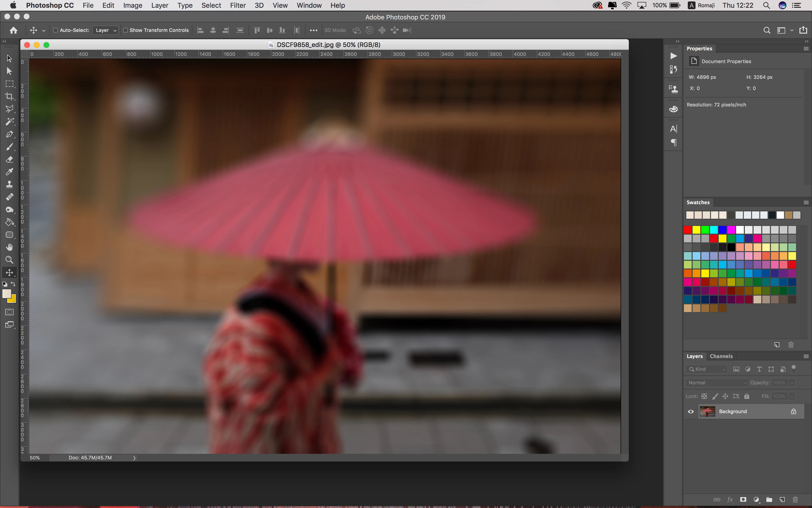Open the Filter menu
This screenshot has width=812, height=508.
pyautogui.click(x=238, y=5)
